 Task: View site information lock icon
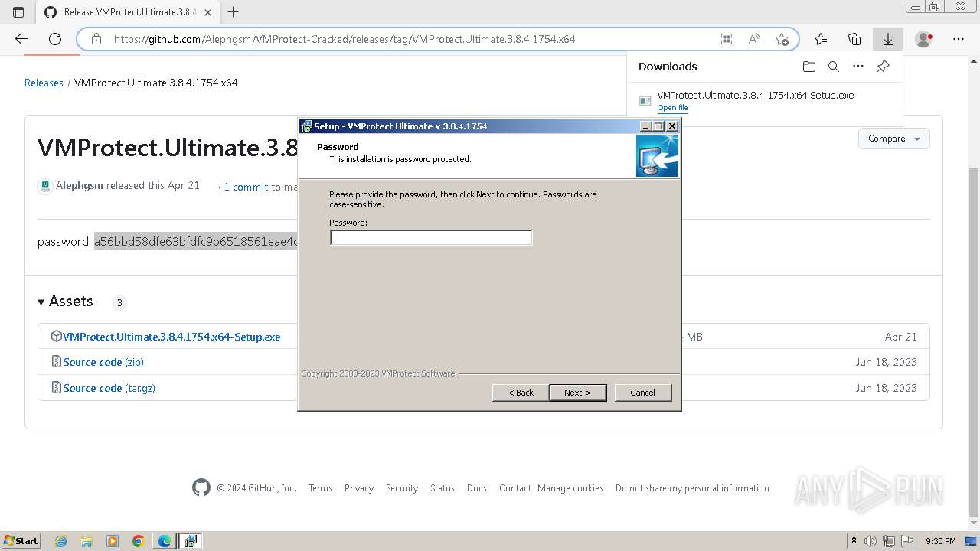96,39
